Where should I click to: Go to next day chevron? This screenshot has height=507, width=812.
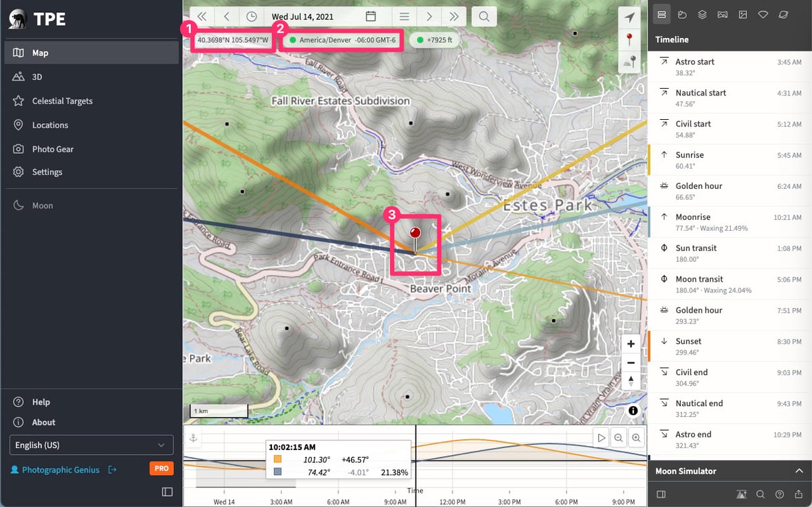(x=429, y=16)
